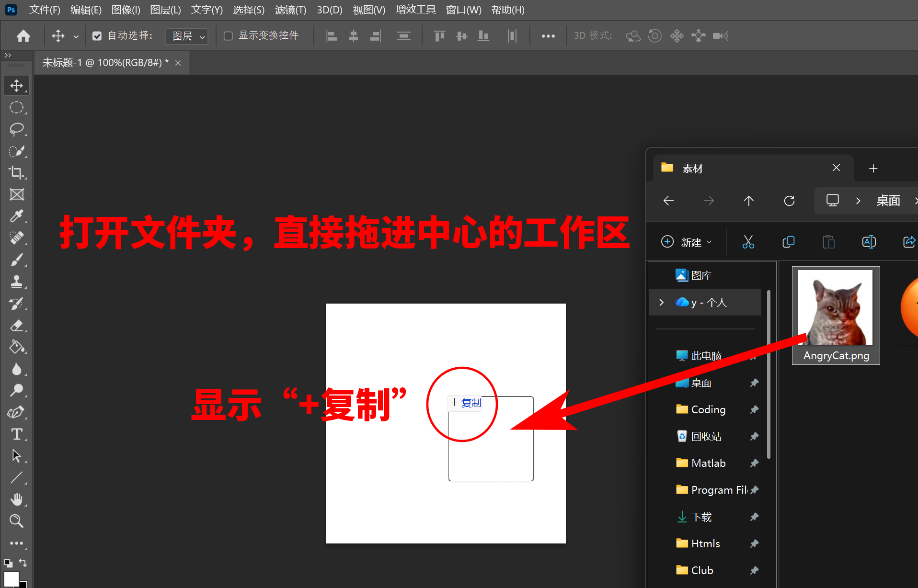Image resolution: width=918 pixels, height=588 pixels.
Task: Click the Refresh button in File Explorer
Action: coord(789,201)
